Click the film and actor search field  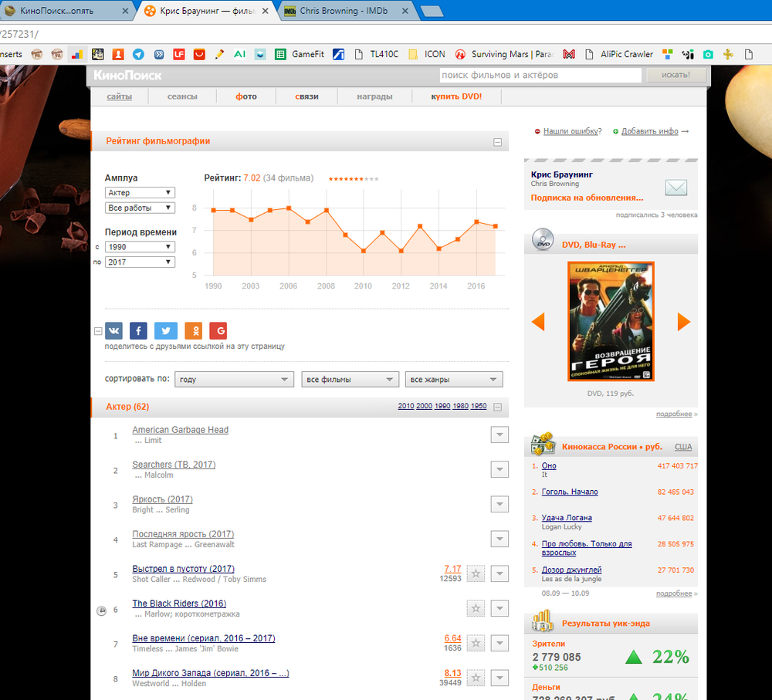coord(540,75)
